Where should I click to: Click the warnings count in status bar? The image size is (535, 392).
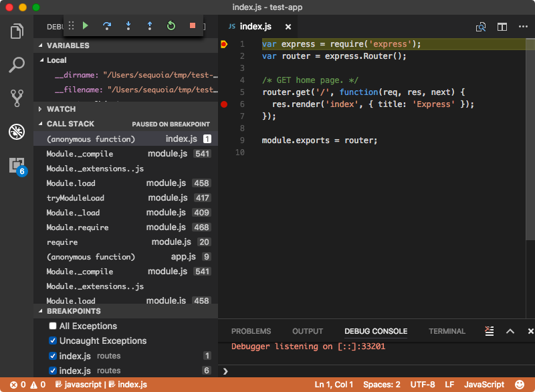tap(38, 385)
